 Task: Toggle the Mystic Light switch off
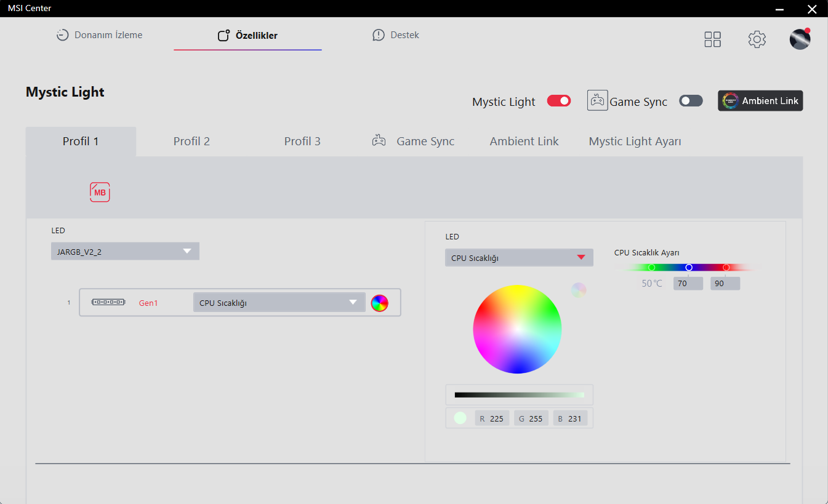tap(559, 100)
